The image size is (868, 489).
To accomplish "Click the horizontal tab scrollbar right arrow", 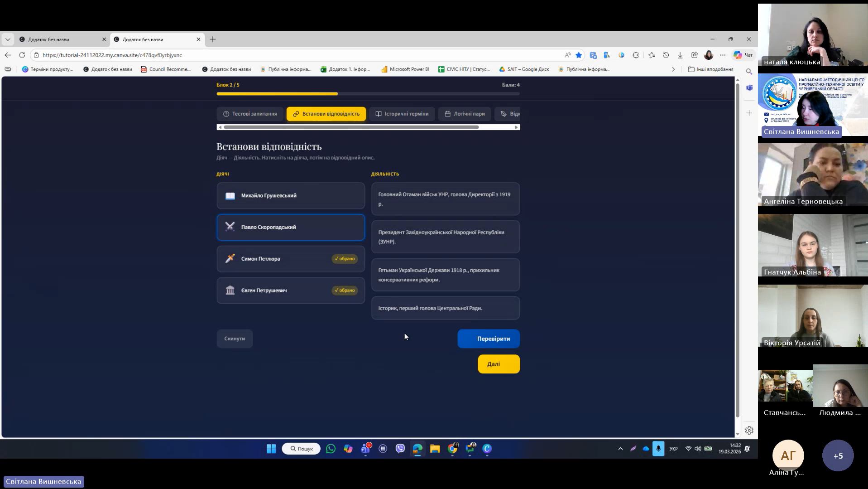I will click(516, 127).
